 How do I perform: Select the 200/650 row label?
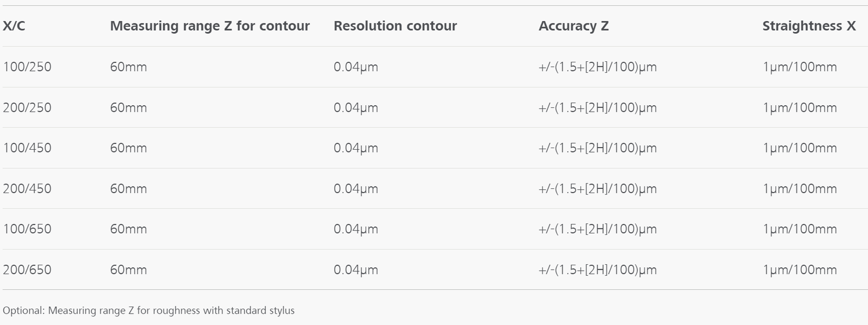coord(27,270)
